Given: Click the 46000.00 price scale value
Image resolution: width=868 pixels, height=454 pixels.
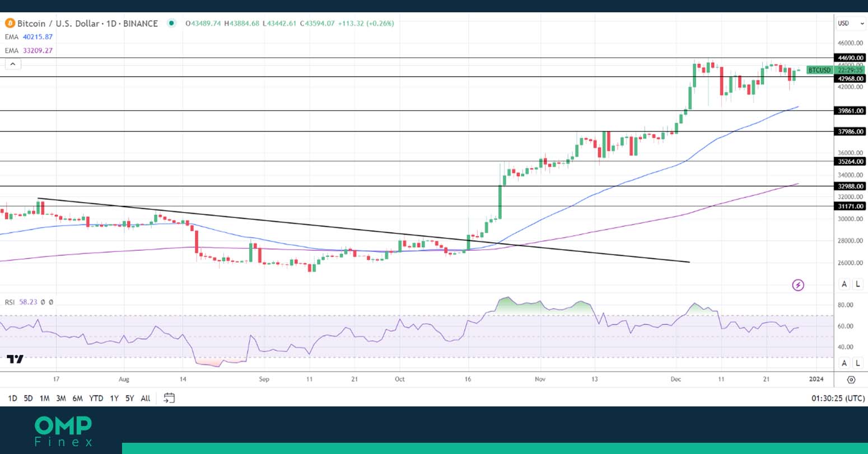Looking at the screenshot, I should 850,43.
